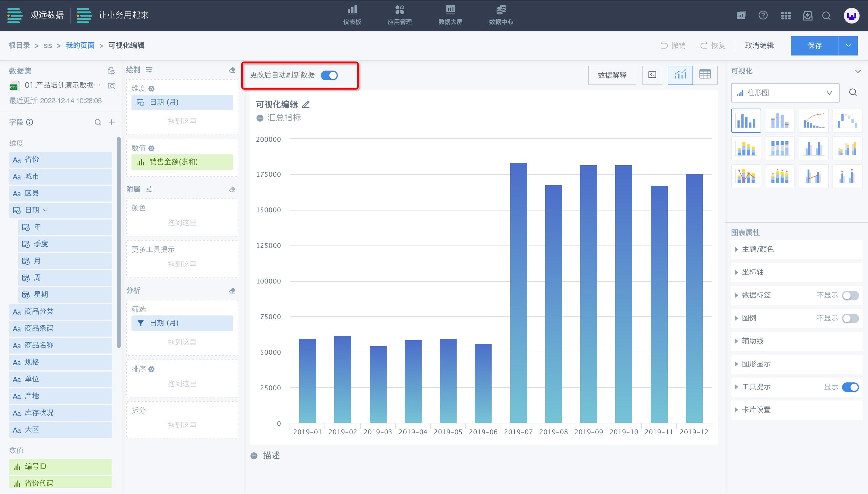Toggle 更改后自动刷新数据 switch off
The width and height of the screenshot is (868, 494).
[x=329, y=75]
